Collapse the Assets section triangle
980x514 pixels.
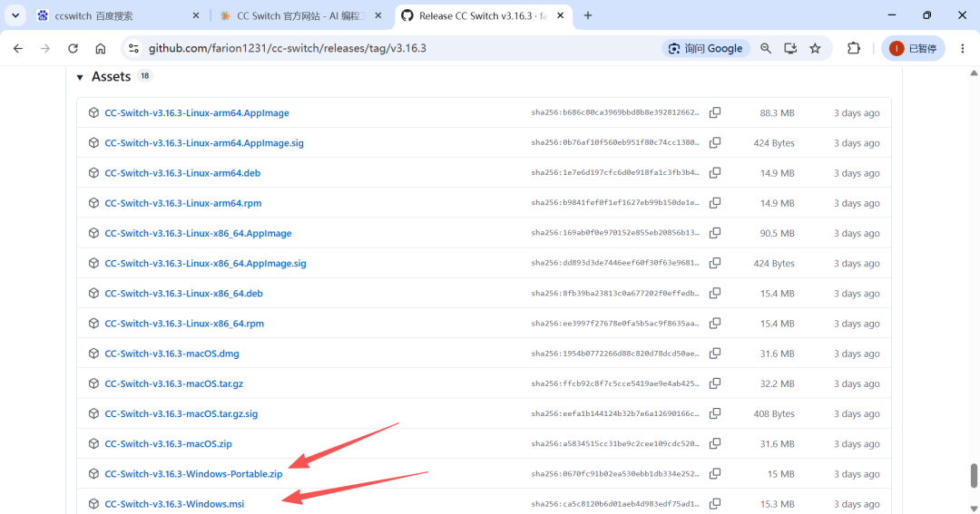pos(79,77)
